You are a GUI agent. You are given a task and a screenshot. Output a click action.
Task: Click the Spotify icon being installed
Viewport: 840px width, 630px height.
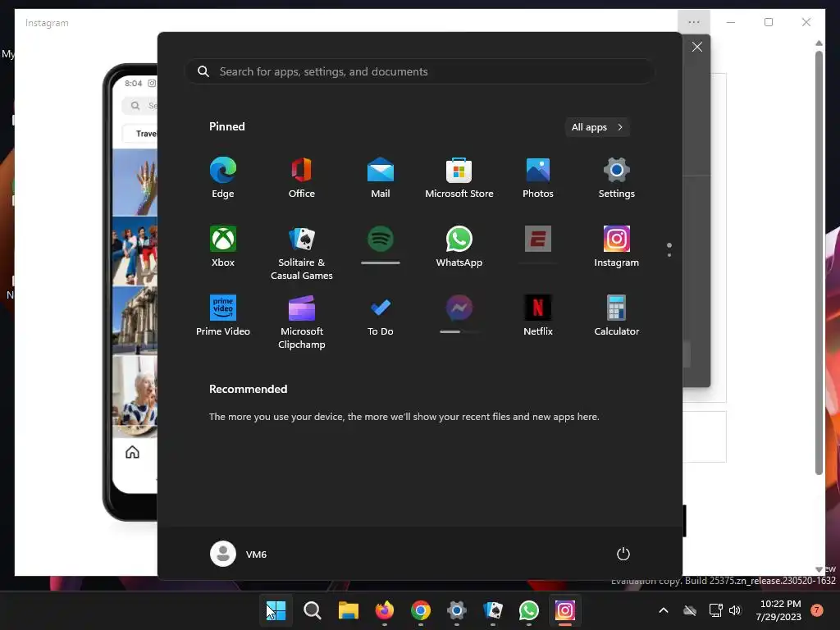click(381, 239)
